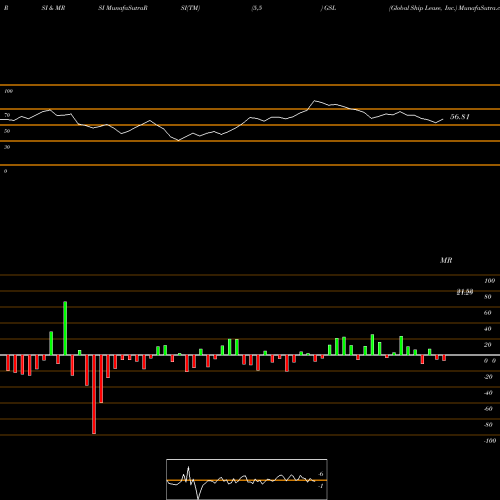Click the -6 value in mini chart
This screenshot has height=500, width=500.
point(321,474)
